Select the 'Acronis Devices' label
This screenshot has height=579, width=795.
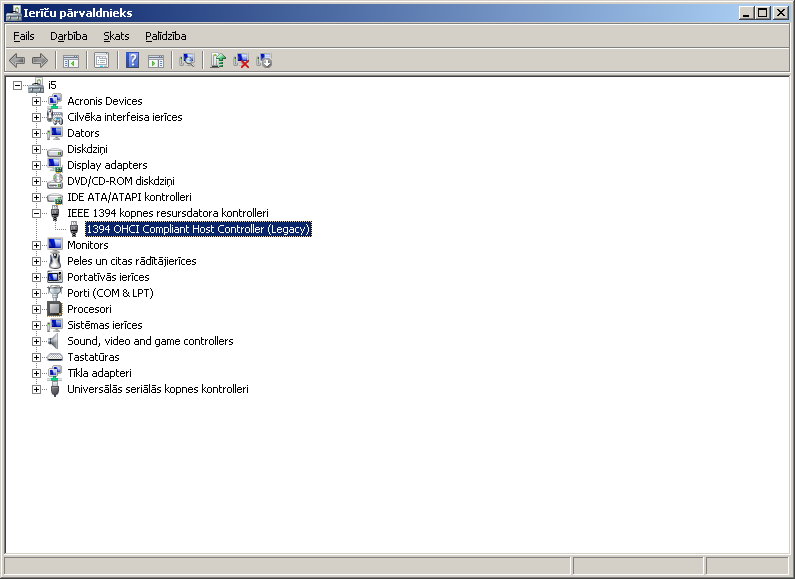(x=104, y=101)
